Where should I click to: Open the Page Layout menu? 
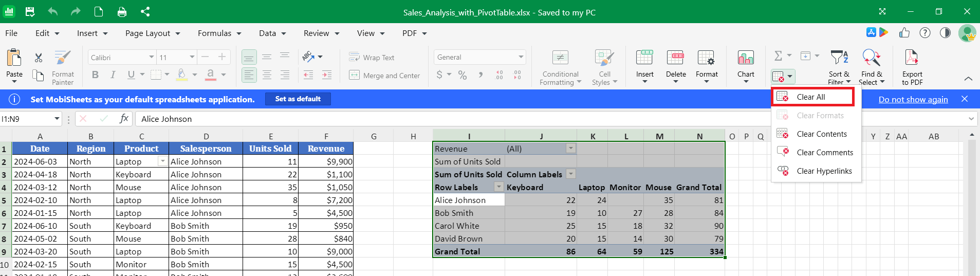(x=153, y=33)
